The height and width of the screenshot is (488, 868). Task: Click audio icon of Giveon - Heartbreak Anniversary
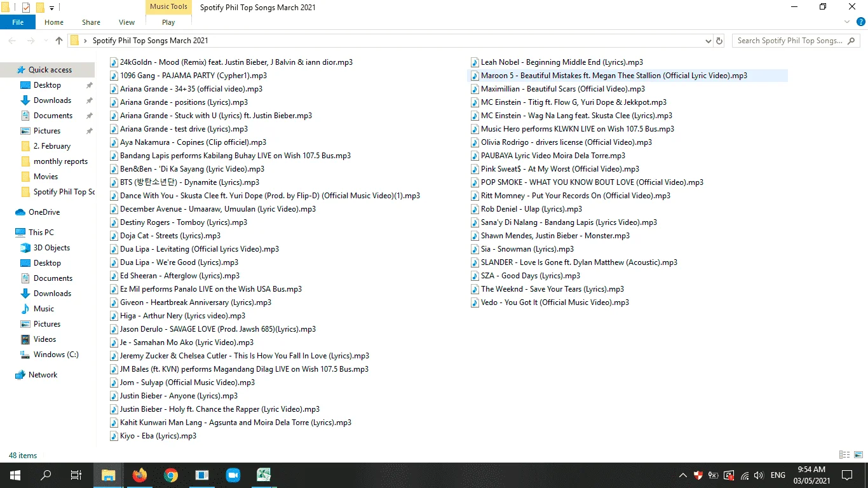coord(114,302)
